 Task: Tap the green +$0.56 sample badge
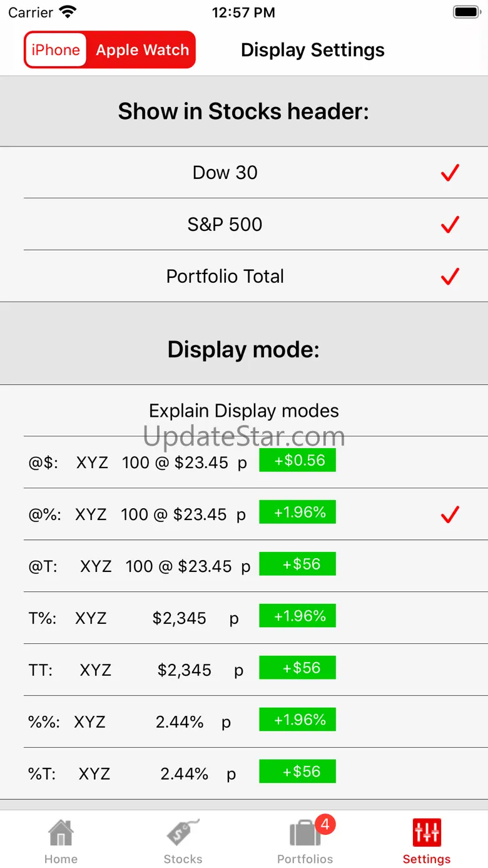point(298,461)
